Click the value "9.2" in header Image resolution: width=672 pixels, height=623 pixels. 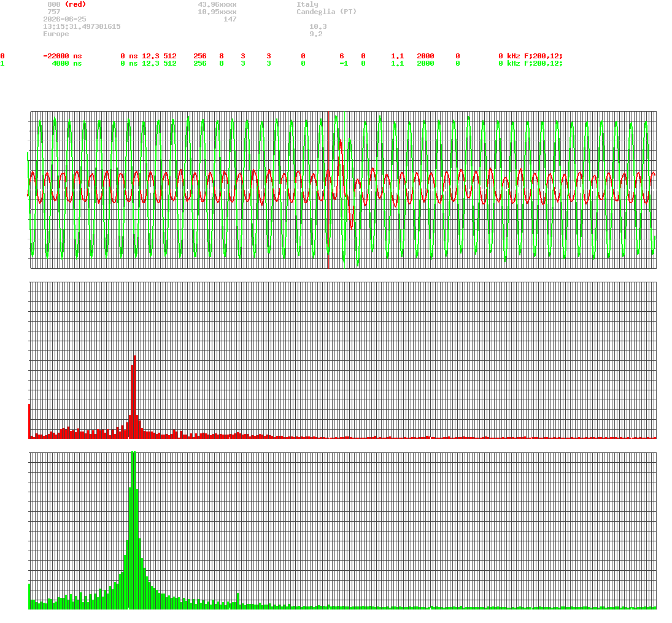tap(316, 34)
